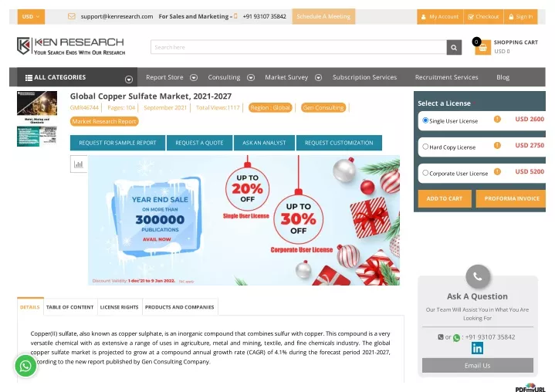The height and width of the screenshot is (392, 555).
Task: Select Single User License radio button
Action: pos(425,120)
